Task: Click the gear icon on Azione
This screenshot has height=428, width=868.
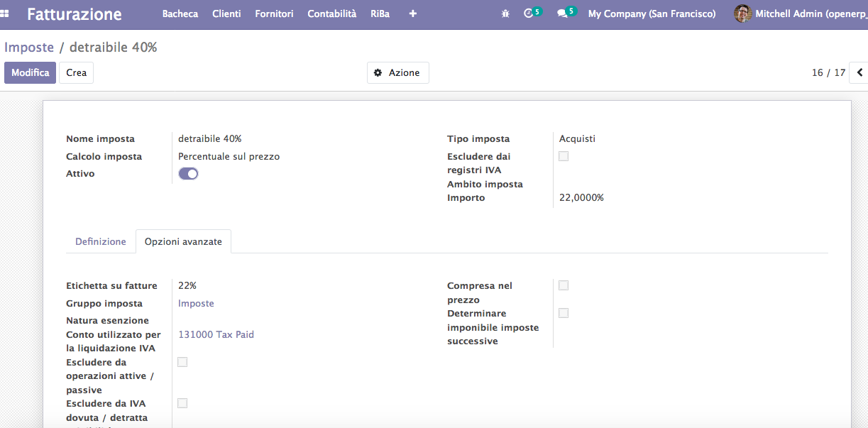Action: tap(378, 72)
